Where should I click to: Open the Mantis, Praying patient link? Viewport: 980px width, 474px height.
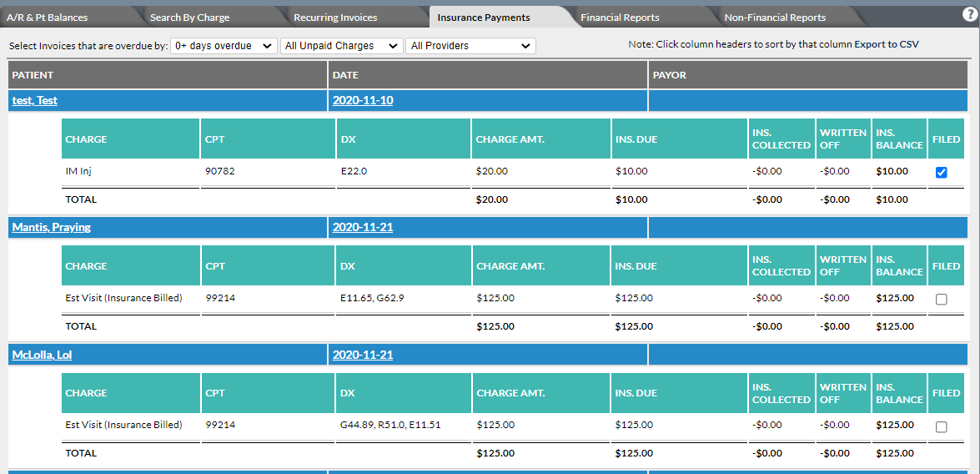click(51, 227)
